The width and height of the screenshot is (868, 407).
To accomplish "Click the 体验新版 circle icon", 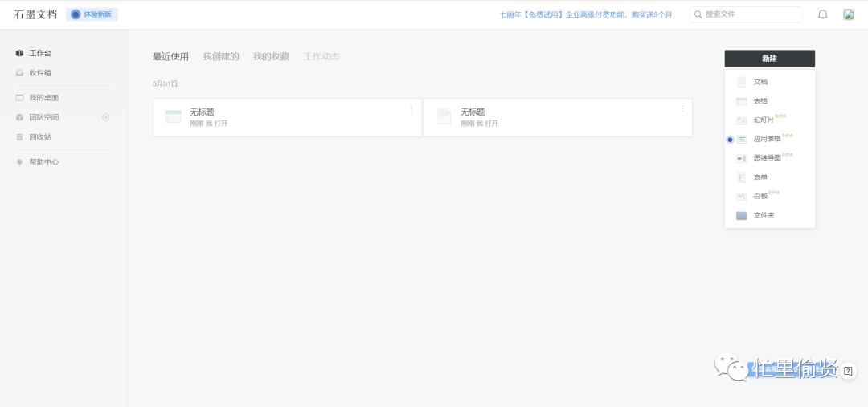I will 76,14.
